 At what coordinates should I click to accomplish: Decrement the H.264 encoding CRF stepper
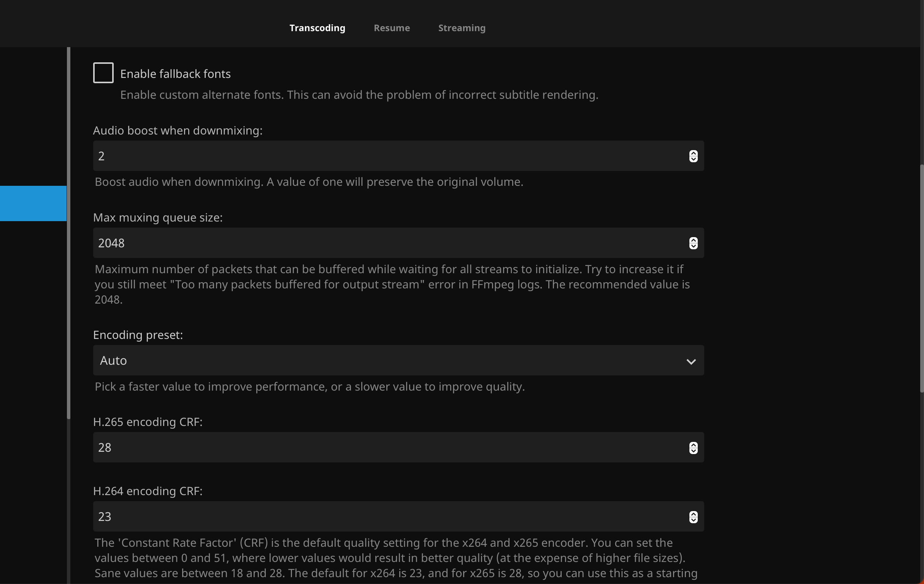(x=693, y=520)
